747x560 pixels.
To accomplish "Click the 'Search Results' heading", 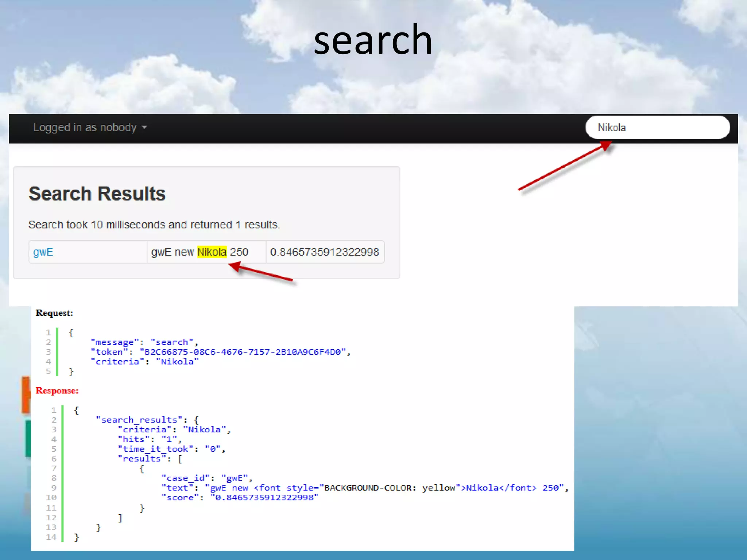I will pyautogui.click(x=97, y=194).
